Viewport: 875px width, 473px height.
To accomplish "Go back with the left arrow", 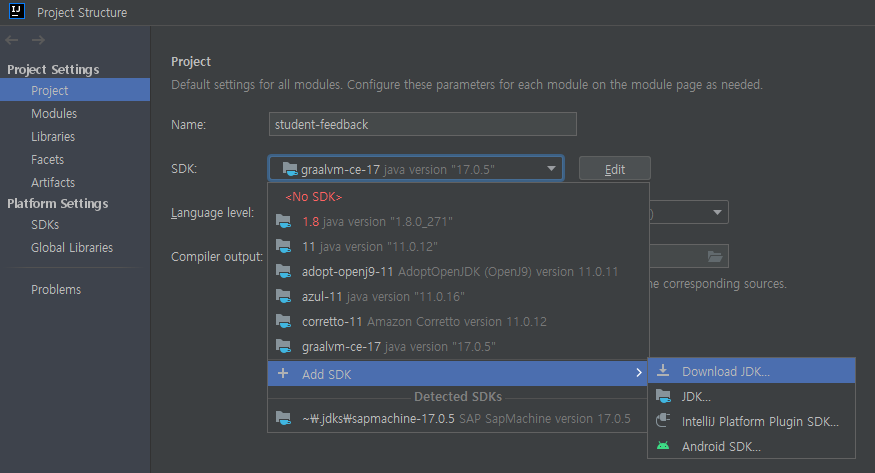I will coord(12,40).
